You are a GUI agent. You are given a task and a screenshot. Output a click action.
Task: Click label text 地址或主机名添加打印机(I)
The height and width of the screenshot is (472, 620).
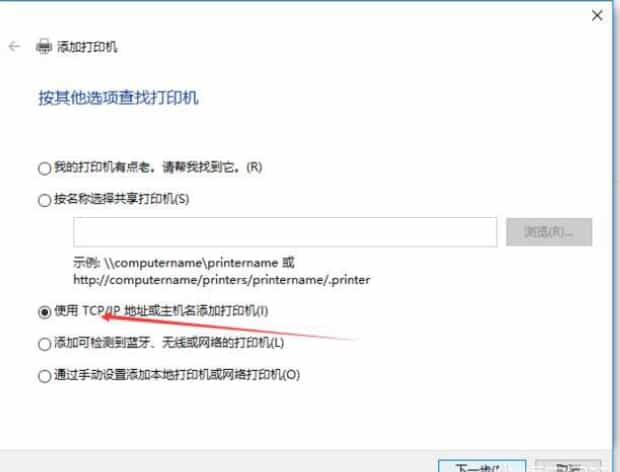coord(196,311)
